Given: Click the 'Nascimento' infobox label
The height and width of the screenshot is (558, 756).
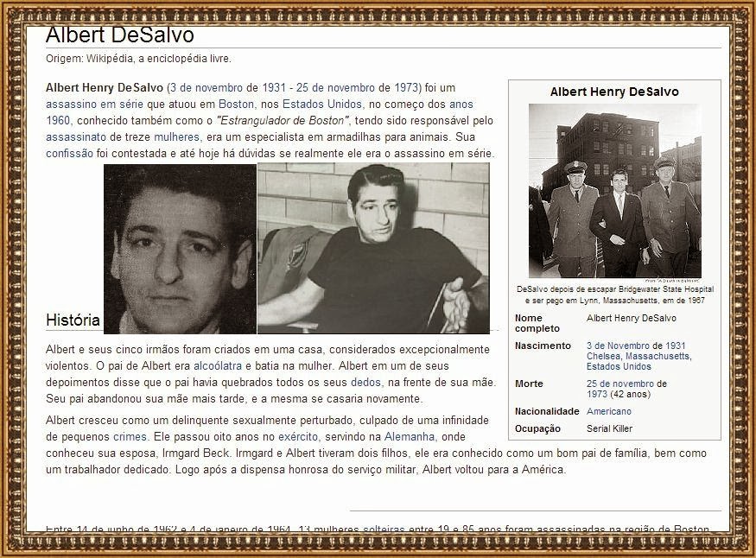Looking at the screenshot, I should 543,346.
